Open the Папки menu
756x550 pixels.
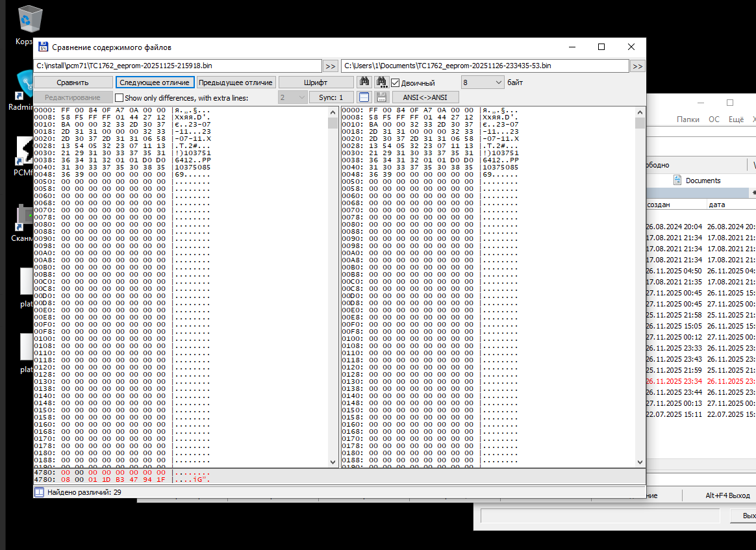688,119
